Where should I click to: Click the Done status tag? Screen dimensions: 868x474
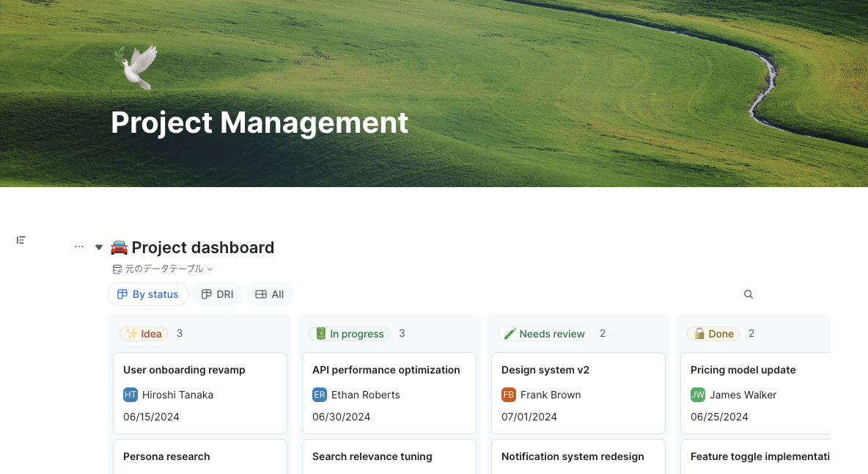tap(713, 334)
